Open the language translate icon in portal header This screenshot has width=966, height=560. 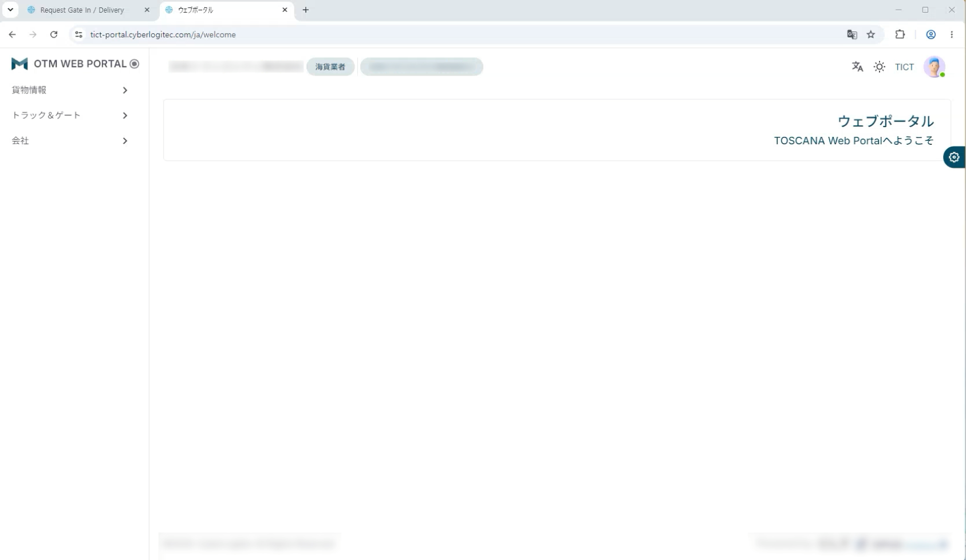[x=857, y=66]
